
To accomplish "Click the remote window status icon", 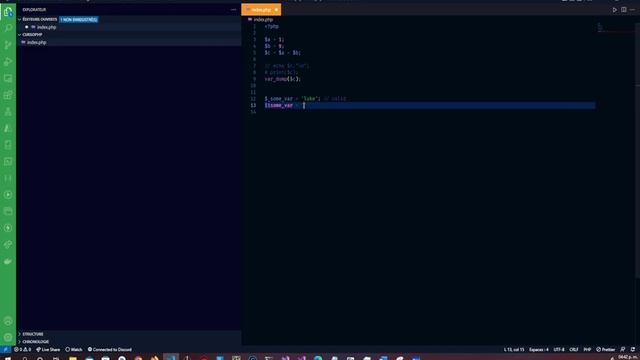I will 5,350.
